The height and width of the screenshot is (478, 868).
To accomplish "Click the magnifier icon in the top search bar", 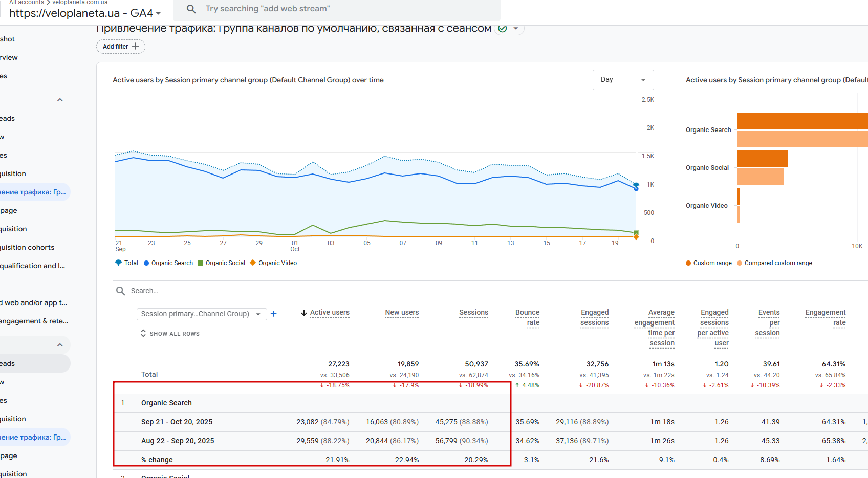I will [191, 9].
